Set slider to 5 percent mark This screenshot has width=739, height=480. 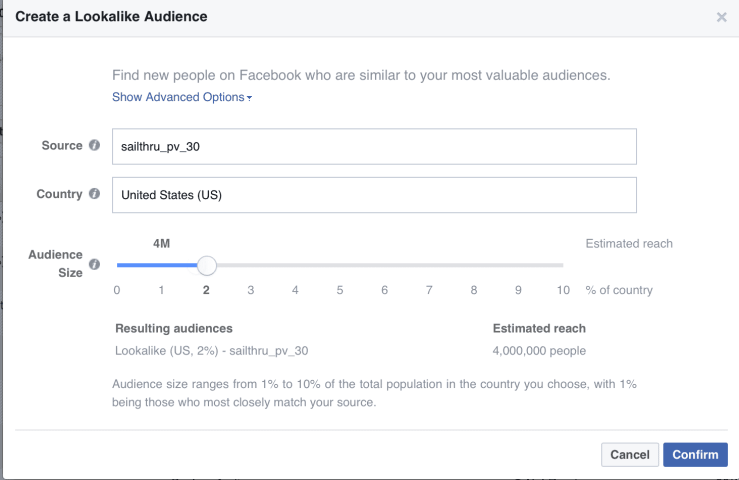tap(340, 265)
